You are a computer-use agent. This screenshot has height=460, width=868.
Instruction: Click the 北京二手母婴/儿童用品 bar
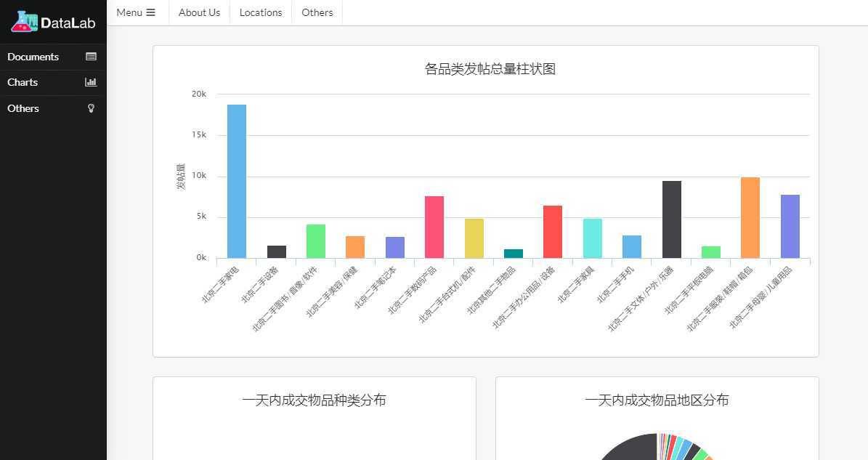coord(790,227)
